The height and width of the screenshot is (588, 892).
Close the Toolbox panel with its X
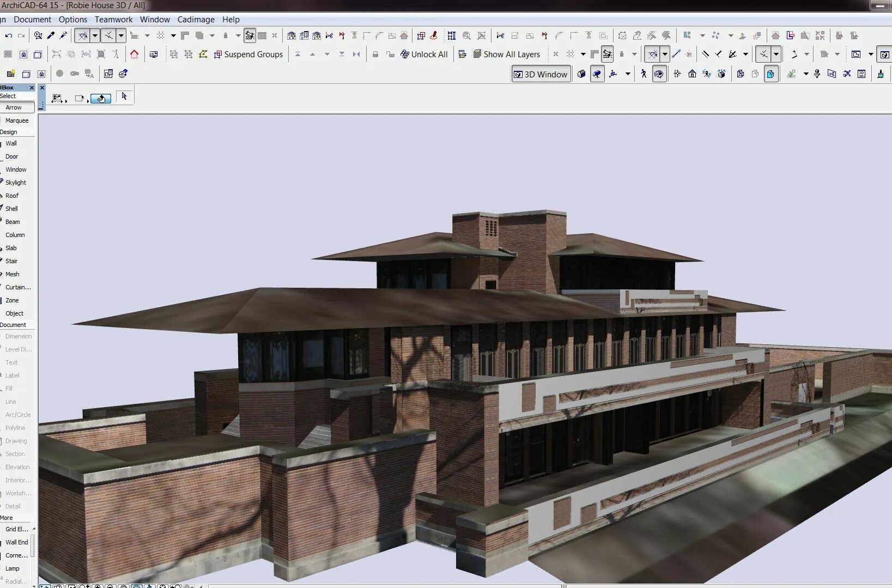(32, 87)
